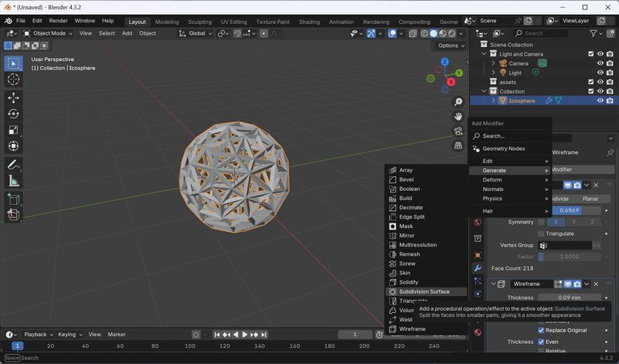The height and width of the screenshot is (364, 619).
Task: Collapse the Wireframe modifier panel
Action: pos(494,284)
